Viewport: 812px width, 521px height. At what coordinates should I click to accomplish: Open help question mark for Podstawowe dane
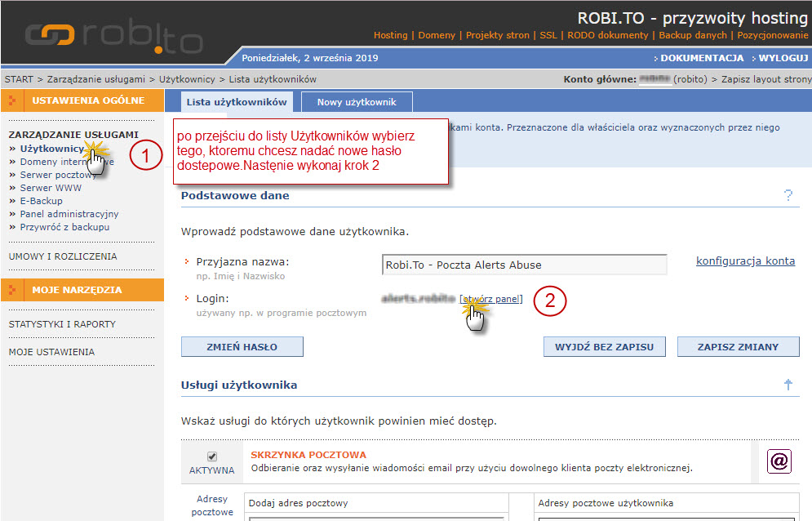(788, 195)
